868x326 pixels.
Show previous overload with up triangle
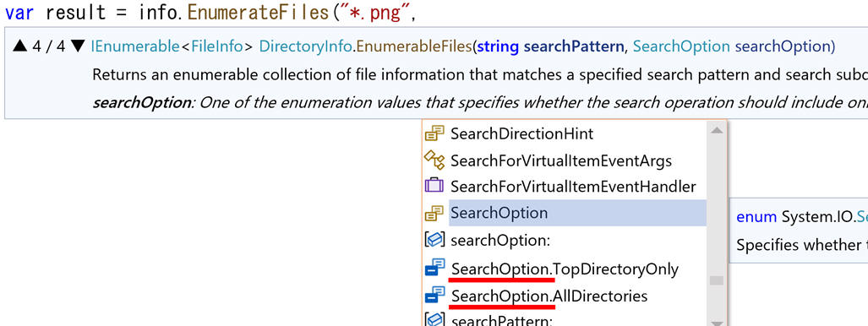coord(19,46)
